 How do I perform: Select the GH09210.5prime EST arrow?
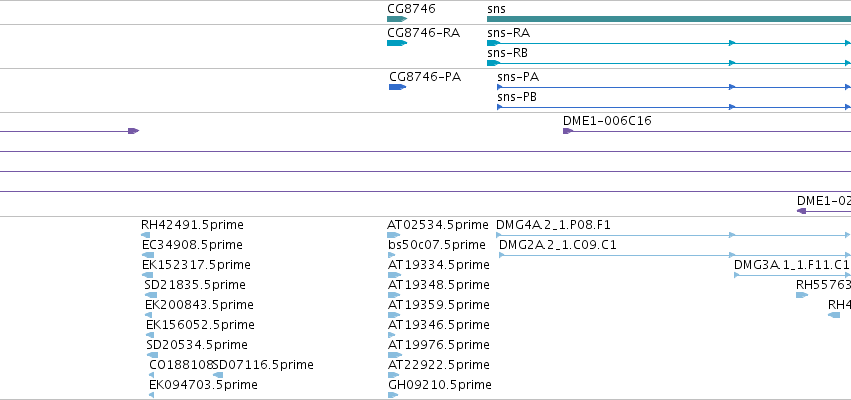(393, 395)
